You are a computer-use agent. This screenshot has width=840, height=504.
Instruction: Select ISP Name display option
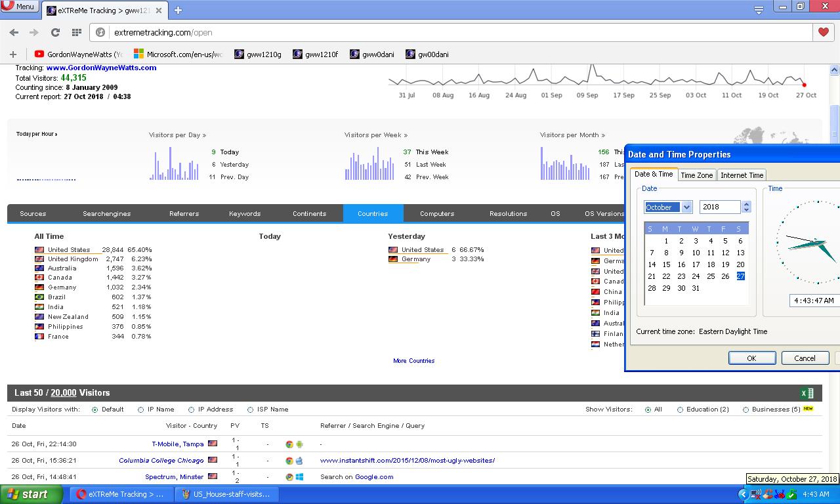251,409
